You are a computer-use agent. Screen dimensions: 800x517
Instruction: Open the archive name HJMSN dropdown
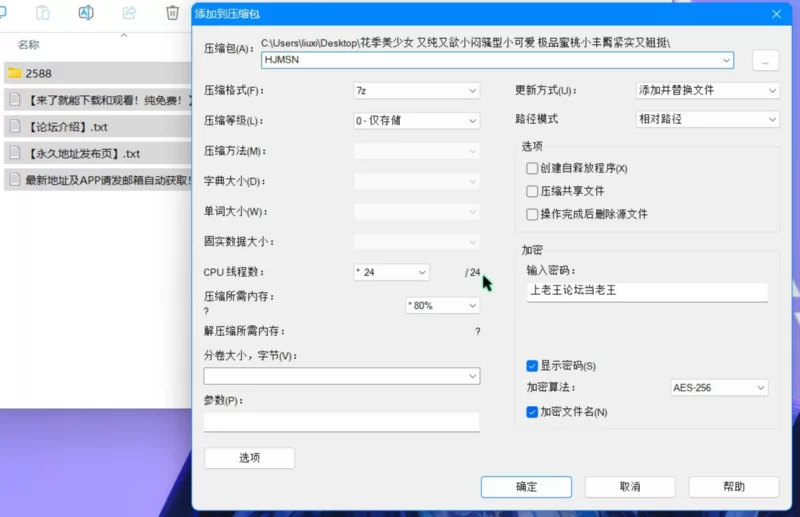click(726, 60)
